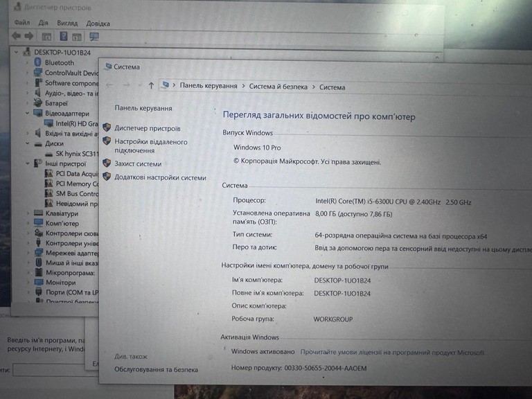Open the Вигляд menu in Device Manager
The image size is (532, 399).
(67, 24)
